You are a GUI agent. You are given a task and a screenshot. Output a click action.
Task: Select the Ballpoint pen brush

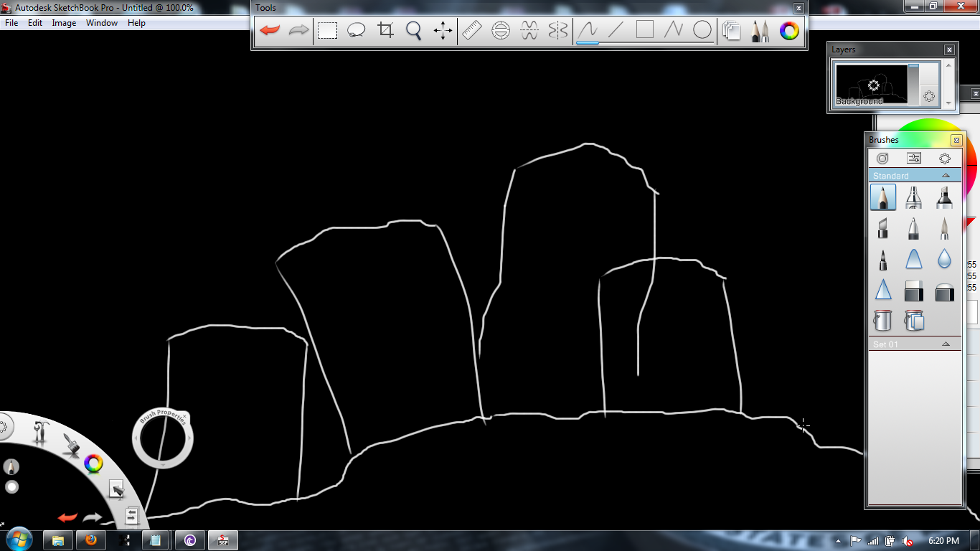[914, 228]
